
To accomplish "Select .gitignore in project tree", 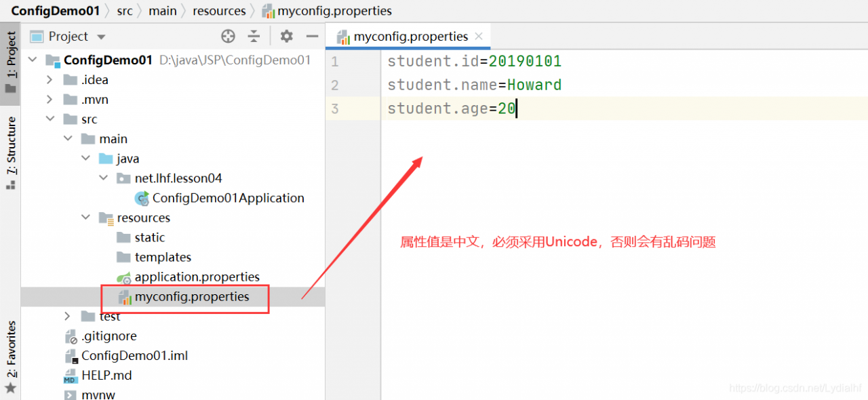I will coord(109,336).
